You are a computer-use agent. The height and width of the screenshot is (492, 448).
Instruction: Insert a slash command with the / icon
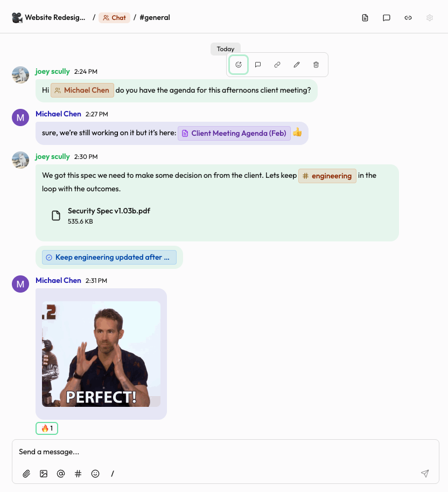[113, 474]
